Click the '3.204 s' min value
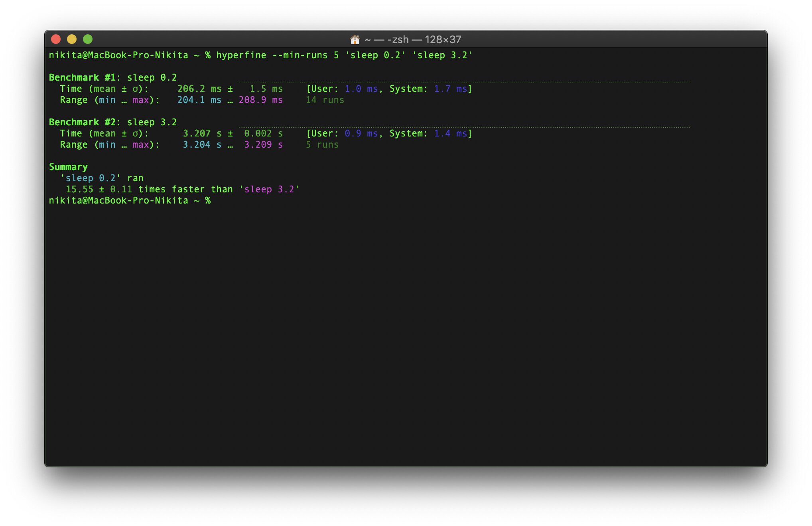 coord(202,144)
